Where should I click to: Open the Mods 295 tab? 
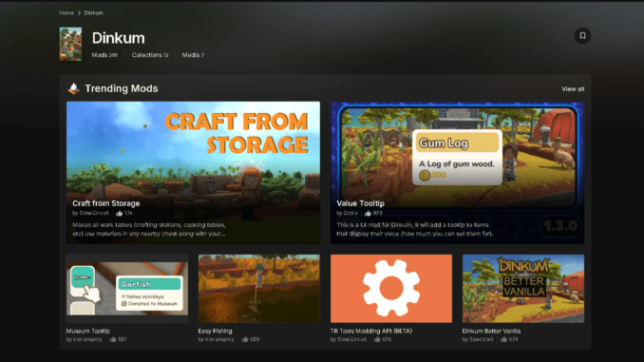pyautogui.click(x=104, y=55)
